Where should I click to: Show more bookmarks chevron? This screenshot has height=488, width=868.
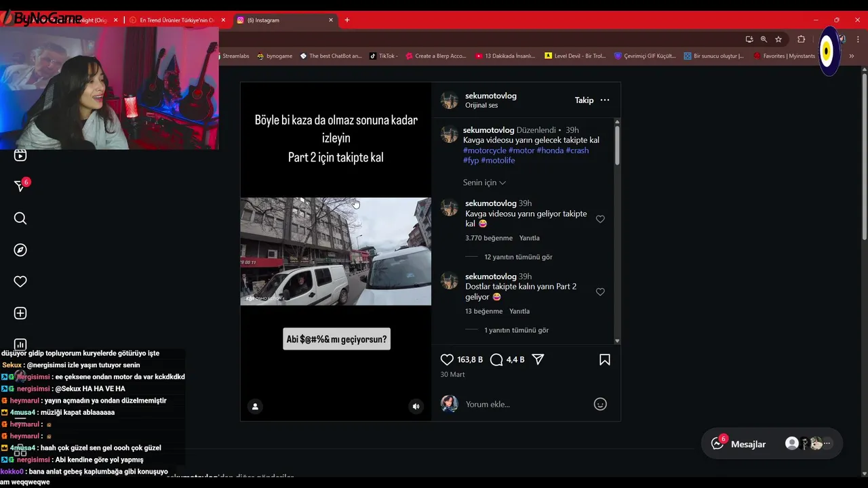point(851,56)
